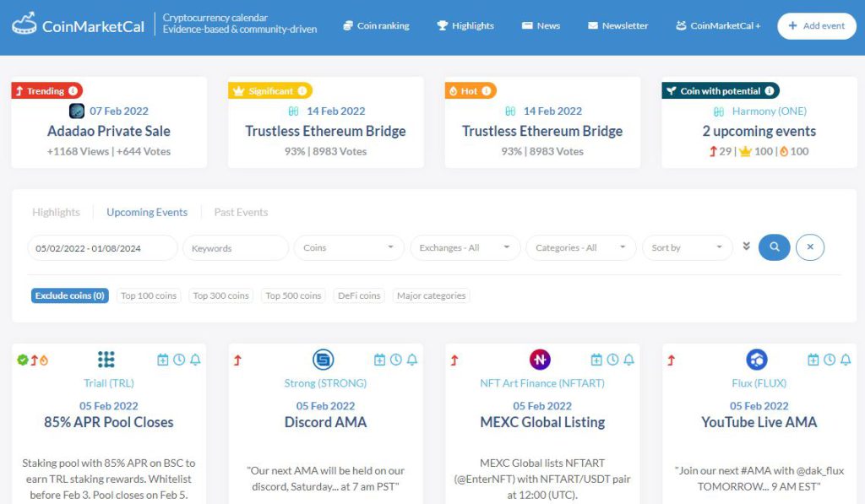
Task: Click the Coin with potential info icon
Action: coord(770,91)
